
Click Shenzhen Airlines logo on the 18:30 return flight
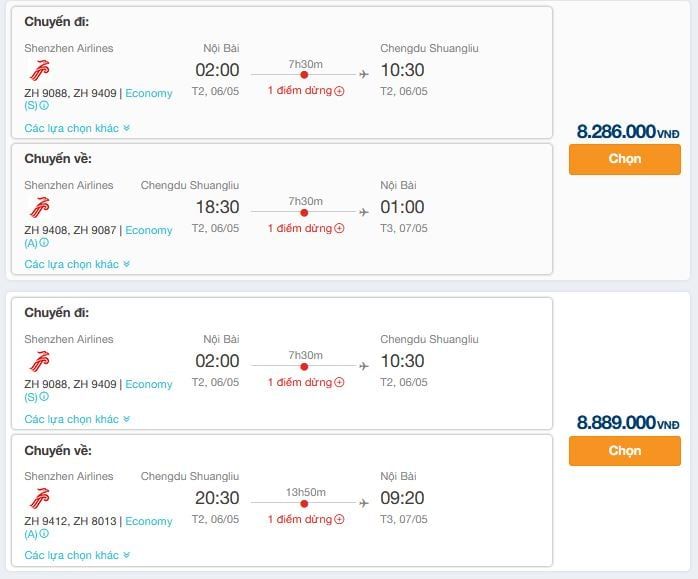pos(37,208)
